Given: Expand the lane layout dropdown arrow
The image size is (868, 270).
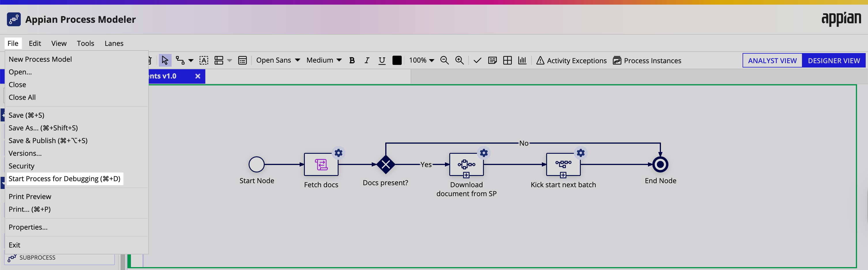Looking at the screenshot, I should pos(230,61).
